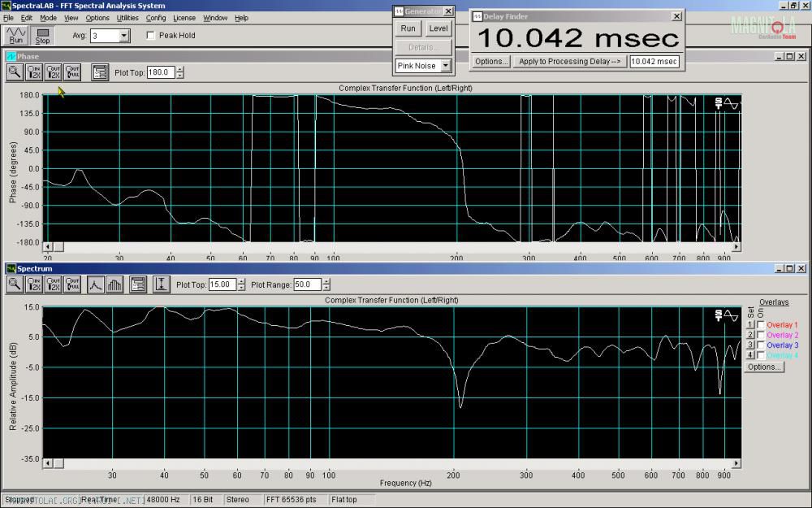Start the analyzer with the toolbar Run button
Screen dimensions: 812x508
pos(15,35)
